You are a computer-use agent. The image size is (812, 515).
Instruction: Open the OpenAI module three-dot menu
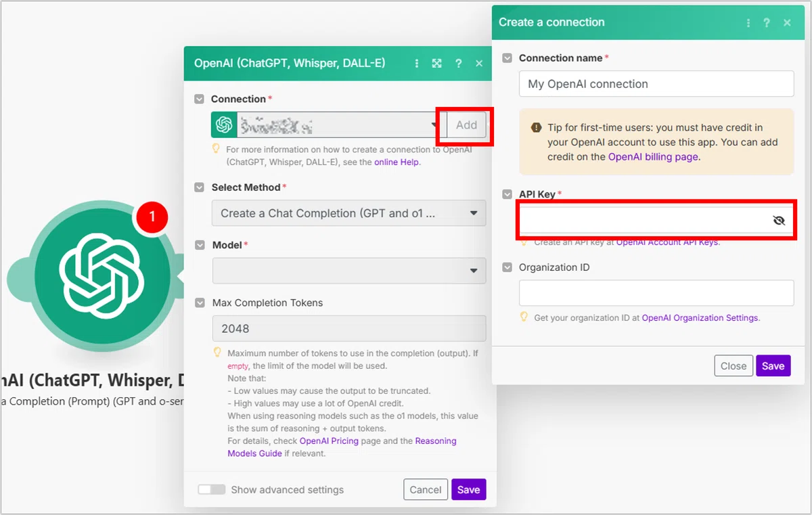(x=416, y=63)
